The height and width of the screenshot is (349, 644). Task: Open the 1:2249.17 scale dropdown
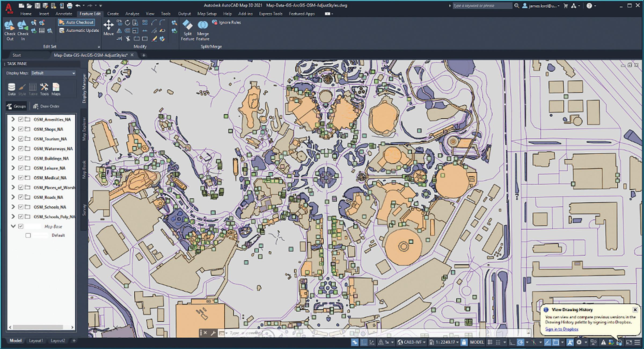444,342
